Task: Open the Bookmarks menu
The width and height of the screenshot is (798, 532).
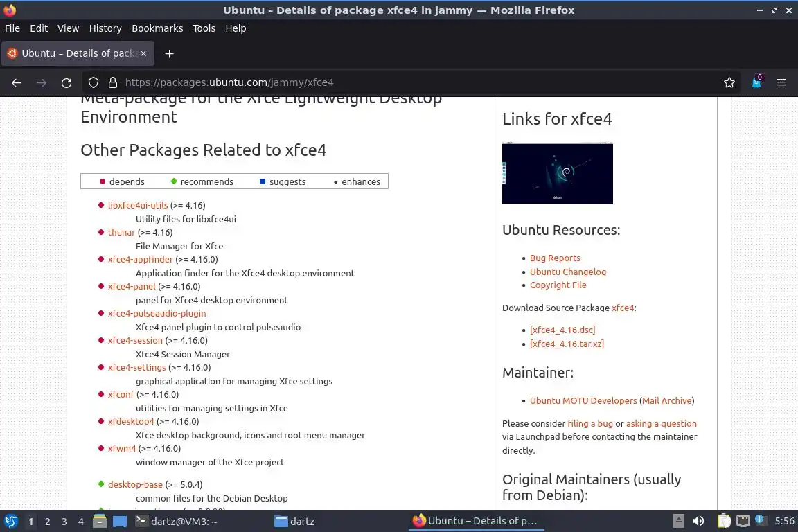Action: (x=157, y=28)
